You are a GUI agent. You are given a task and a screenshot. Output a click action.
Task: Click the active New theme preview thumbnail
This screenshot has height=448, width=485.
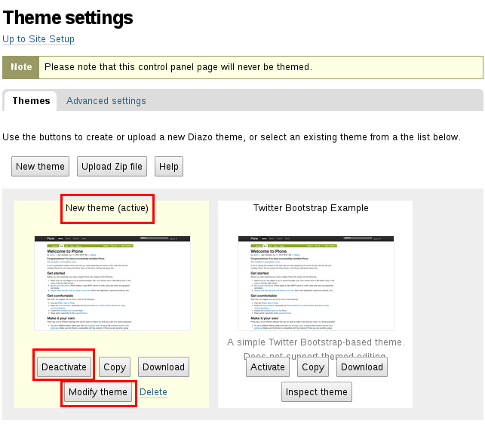coord(112,282)
